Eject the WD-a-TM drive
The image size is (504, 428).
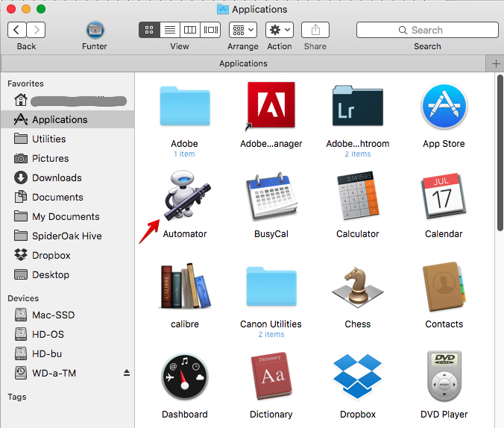point(127,373)
